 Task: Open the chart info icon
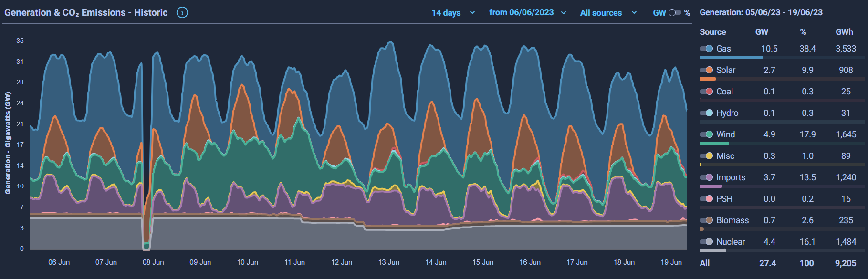[182, 12]
